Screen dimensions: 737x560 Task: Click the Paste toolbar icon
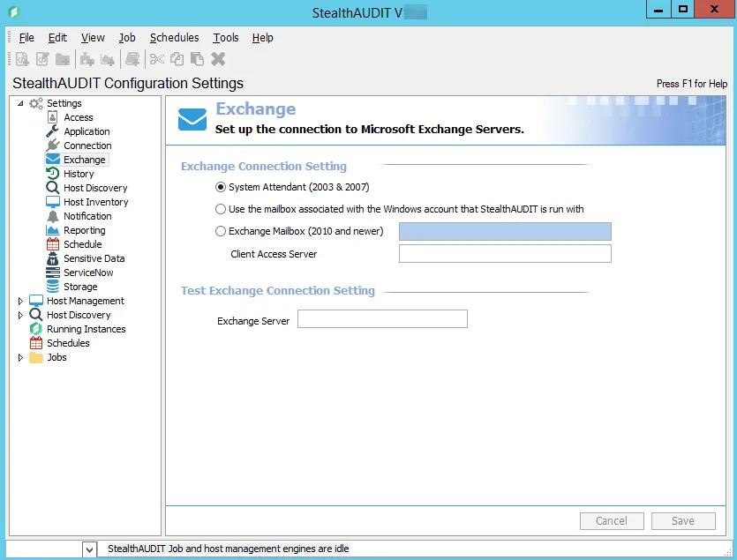197,59
